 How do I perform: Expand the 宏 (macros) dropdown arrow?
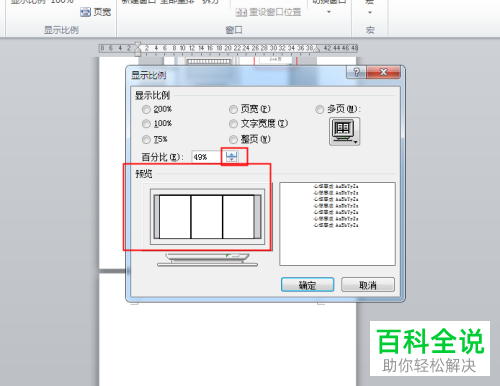[x=370, y=12]
